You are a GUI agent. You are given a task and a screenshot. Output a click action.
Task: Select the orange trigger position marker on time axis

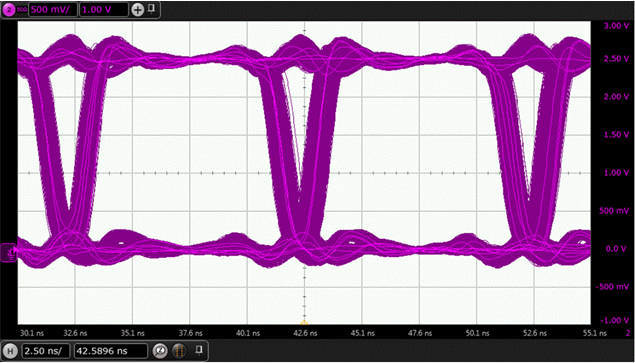point(304,322)
